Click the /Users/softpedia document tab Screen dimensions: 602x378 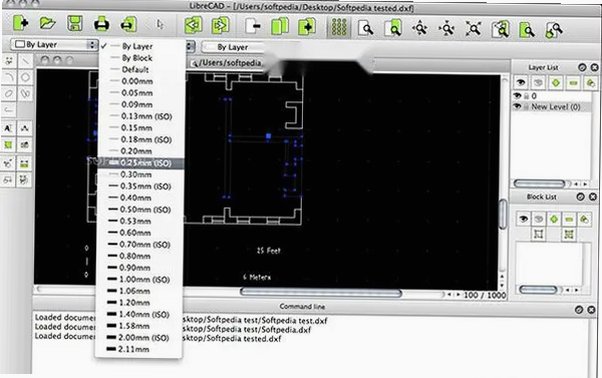(x=228, y=63)
